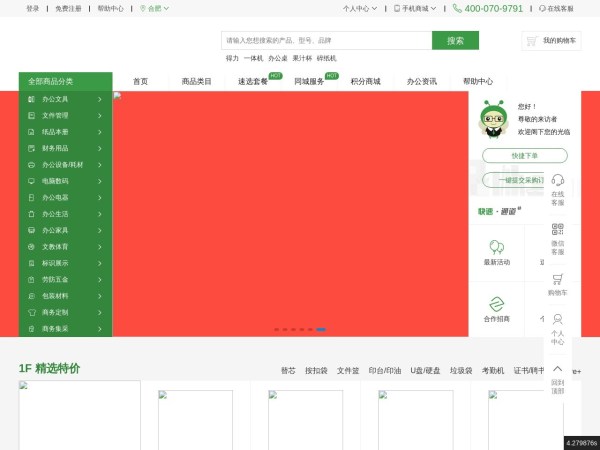Focus the product search input field
The height and width of the screenshot is (450, 600).
pos(327,41)
